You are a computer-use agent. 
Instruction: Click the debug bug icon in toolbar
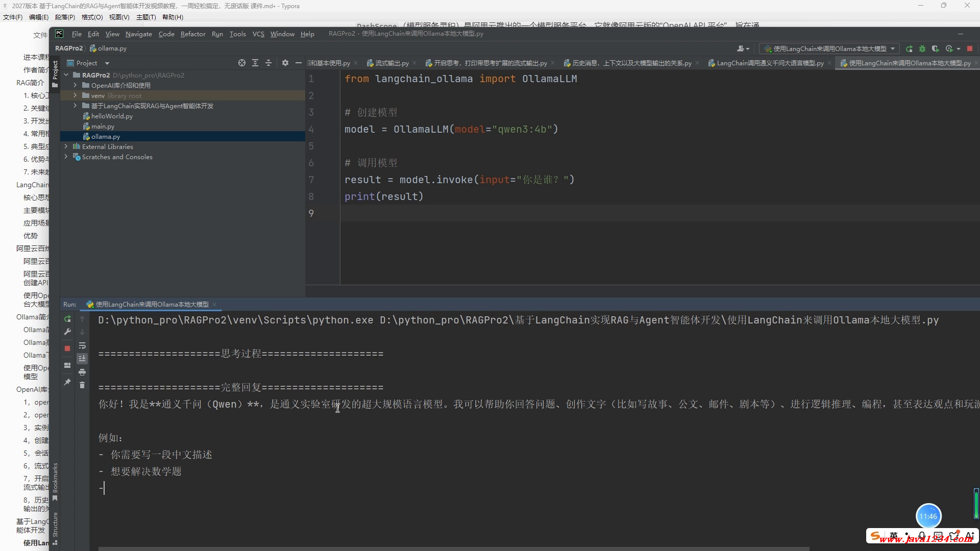click(922, 49)
